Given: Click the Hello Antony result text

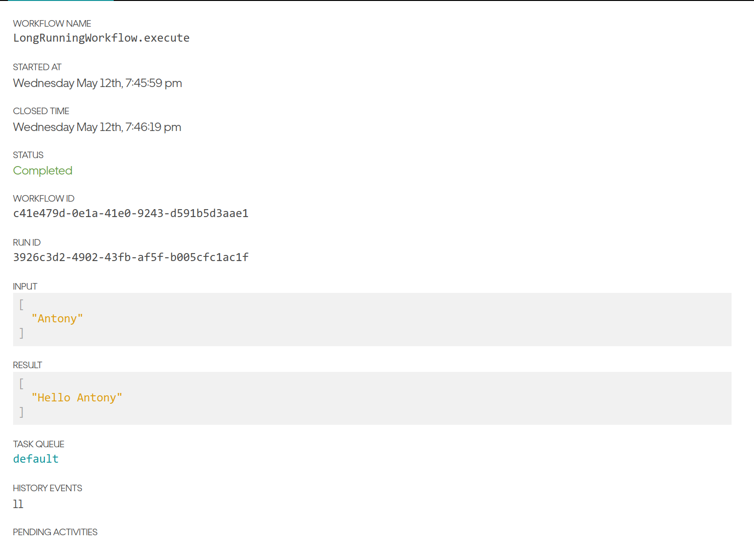Looking at the screenshot, I should 77,397.
